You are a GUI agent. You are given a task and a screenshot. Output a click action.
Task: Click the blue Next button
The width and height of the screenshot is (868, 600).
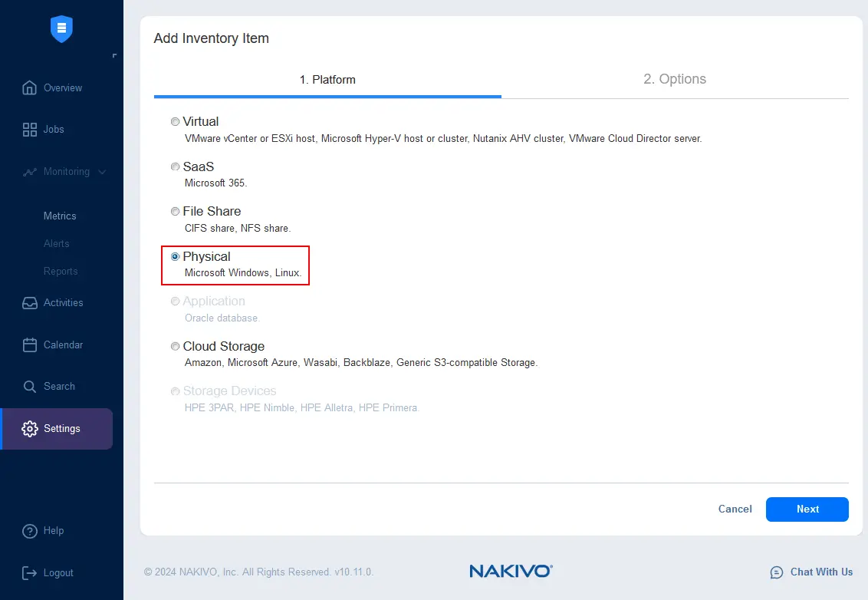click(x=807, y=509)
